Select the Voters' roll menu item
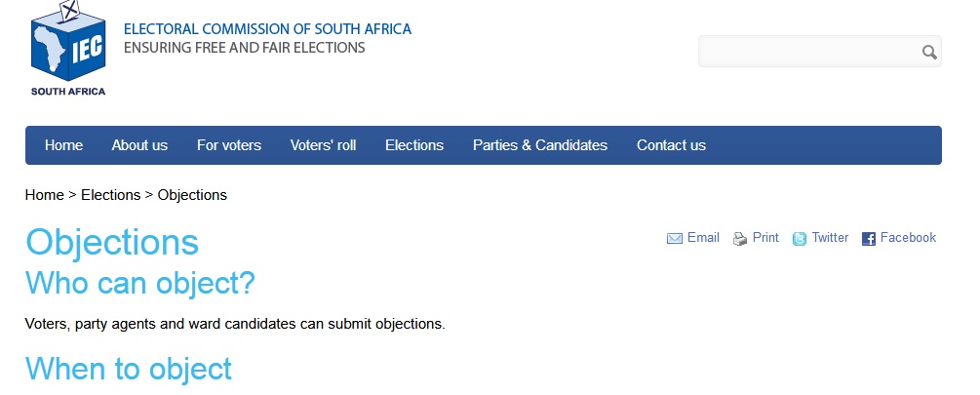The height and width of the screenshot is (395, 980). (x=323, y=145)
